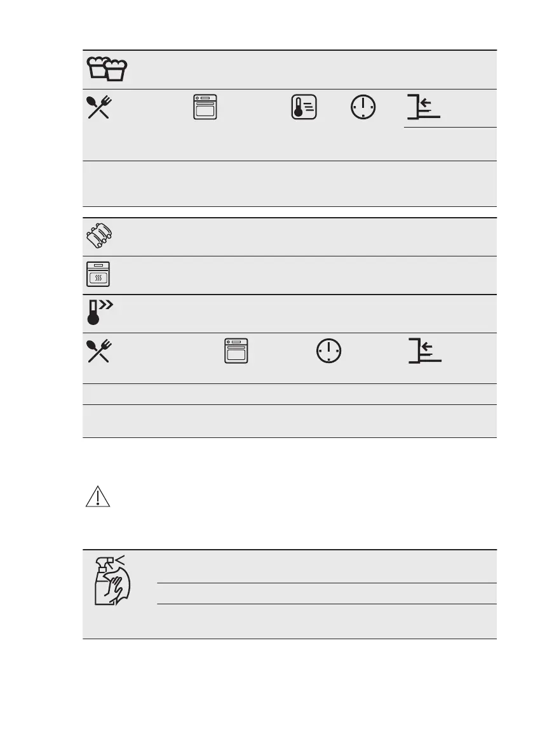Click the muffins baking icon
533x756 pixels.
(107, 69)
